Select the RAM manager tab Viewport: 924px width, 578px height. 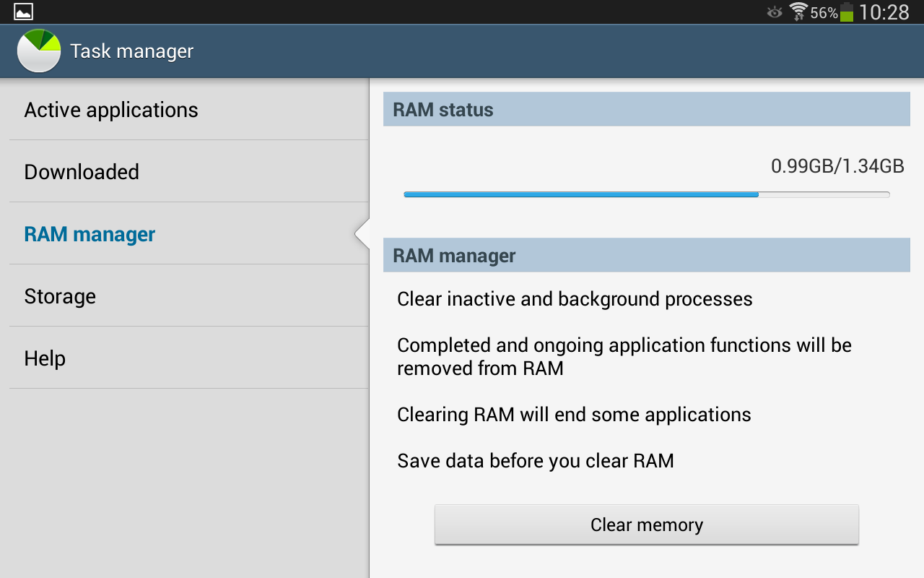(x=90, y=234)
